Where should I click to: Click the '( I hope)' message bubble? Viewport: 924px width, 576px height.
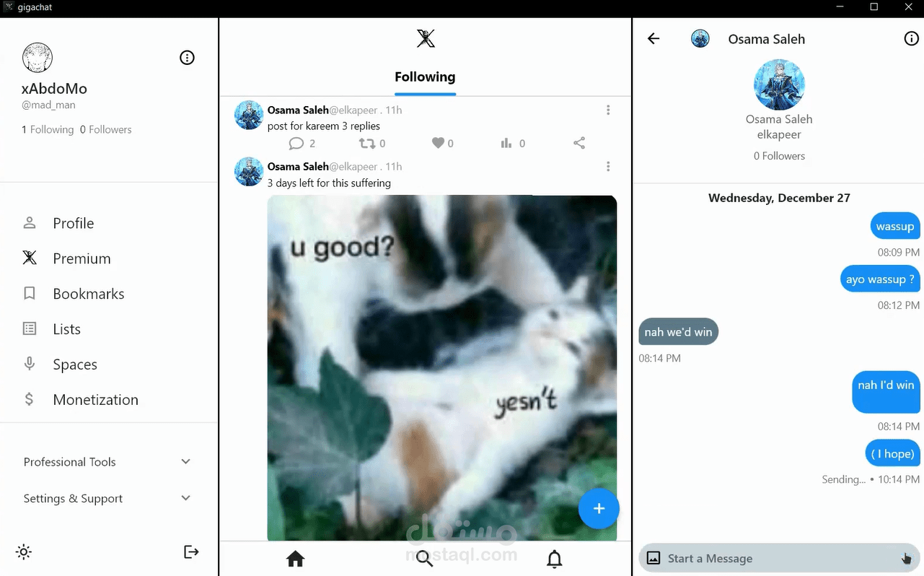[x=892, y=453]
